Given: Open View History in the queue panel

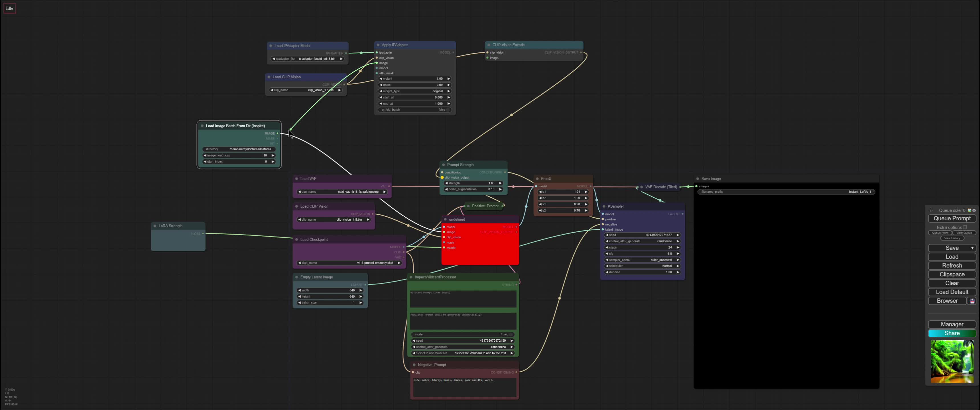Looking at the screenshot, I should click(x=952, y=238).
